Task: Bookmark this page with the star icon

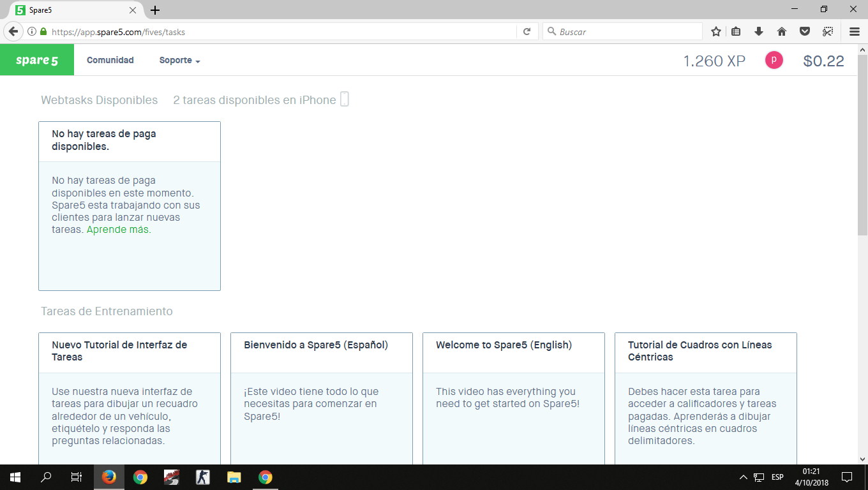Action: tap(716, 31)
